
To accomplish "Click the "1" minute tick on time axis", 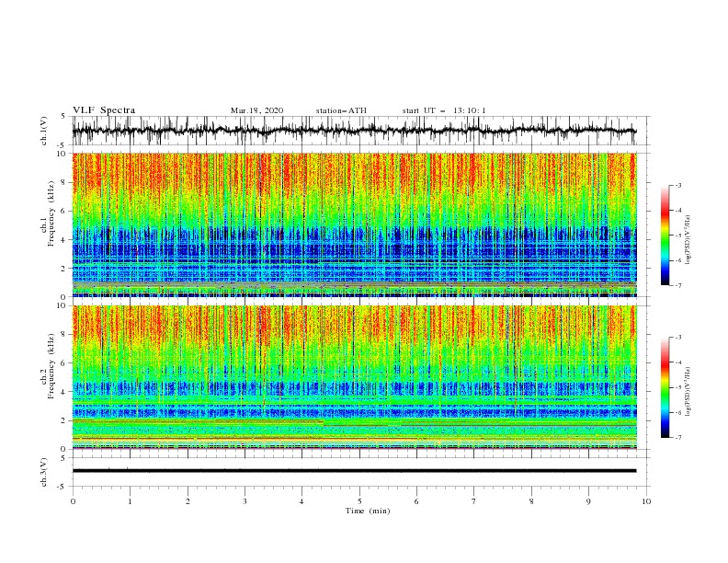I will pyautogui.click(x=130, y=501).
